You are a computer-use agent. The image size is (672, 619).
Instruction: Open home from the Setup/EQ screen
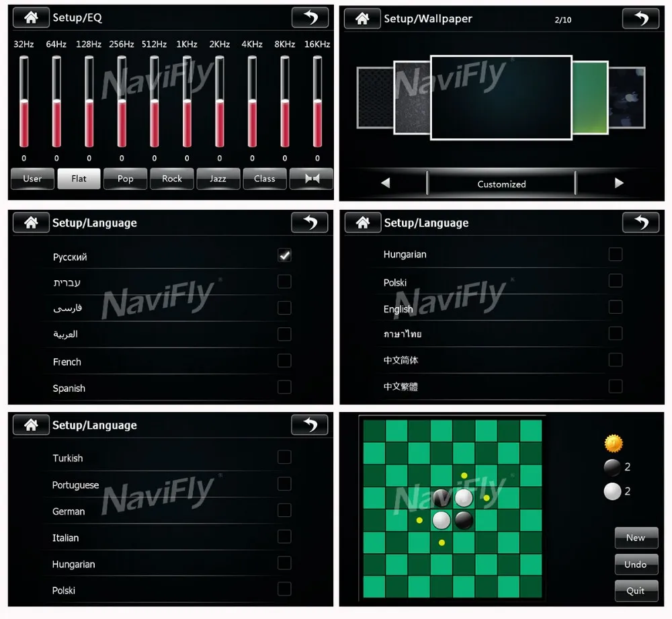31,17
